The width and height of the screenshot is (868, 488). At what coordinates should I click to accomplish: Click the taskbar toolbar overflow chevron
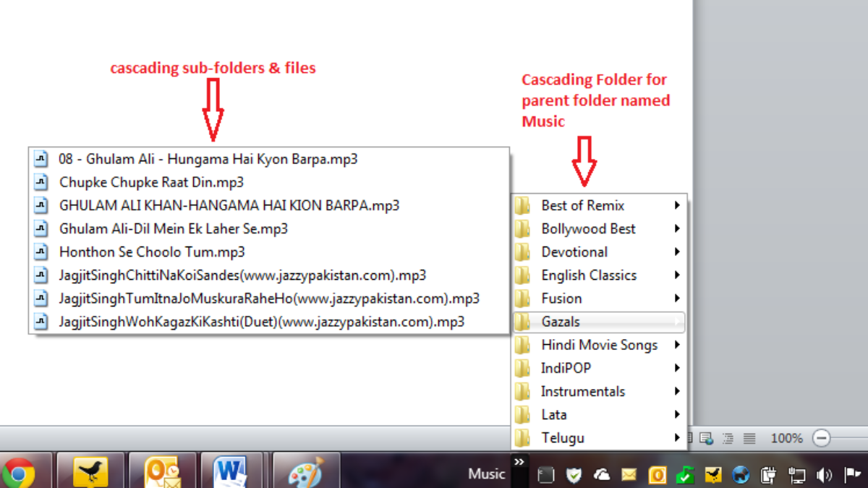point(518,461)
